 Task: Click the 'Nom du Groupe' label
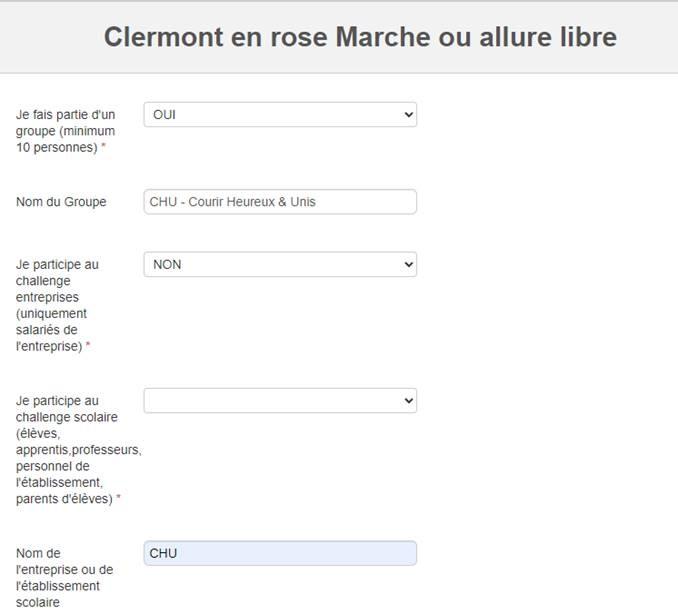pos(61,202)
